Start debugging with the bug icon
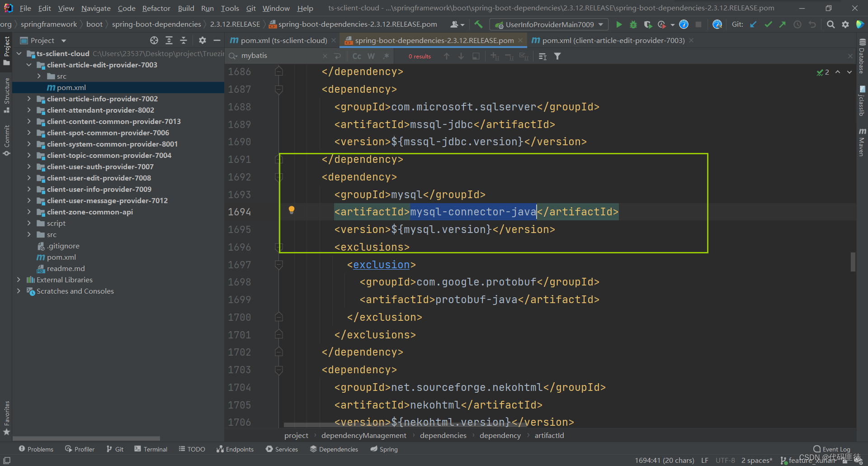 633,24
